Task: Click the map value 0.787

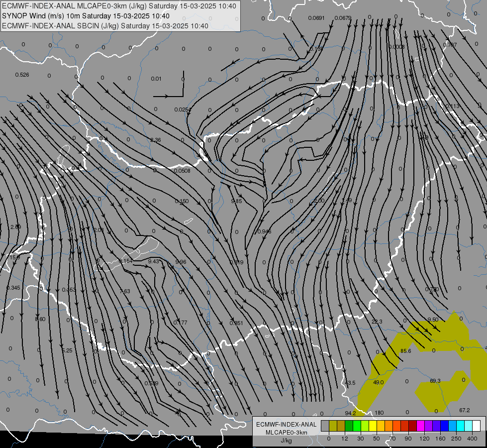Action: pos(450,45)
